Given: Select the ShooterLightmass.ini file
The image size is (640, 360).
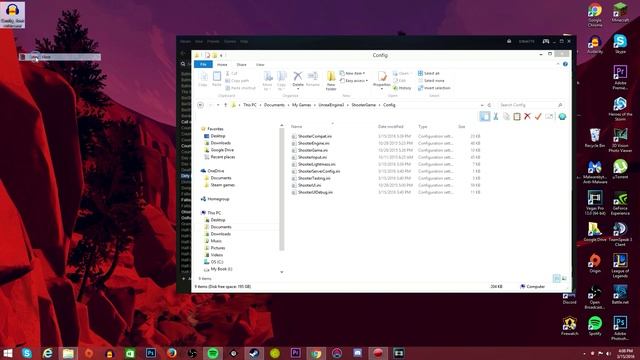Looking at the screenshot, I should [x=316, y=164].
